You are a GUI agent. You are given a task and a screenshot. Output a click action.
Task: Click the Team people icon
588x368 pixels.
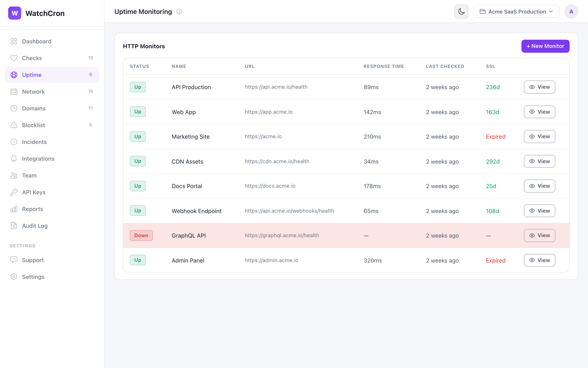click(x=14, y=175)
